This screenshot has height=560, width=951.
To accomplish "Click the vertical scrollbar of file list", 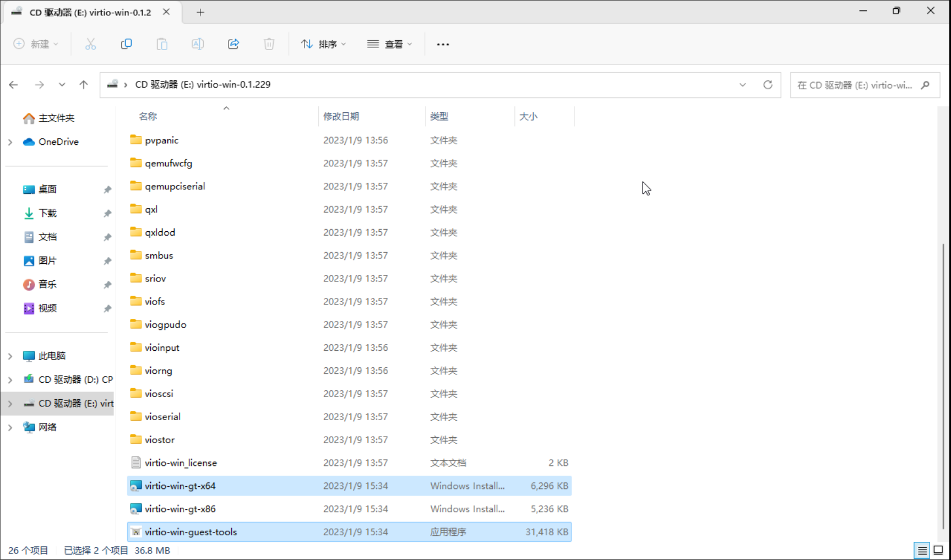I will point(943,385).
